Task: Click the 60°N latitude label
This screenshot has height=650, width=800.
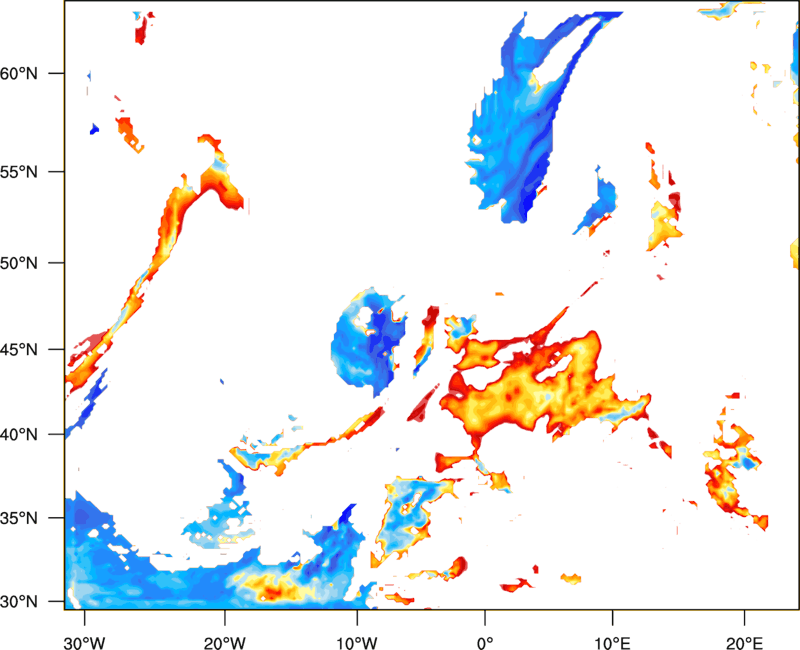Action: [19, 74]
